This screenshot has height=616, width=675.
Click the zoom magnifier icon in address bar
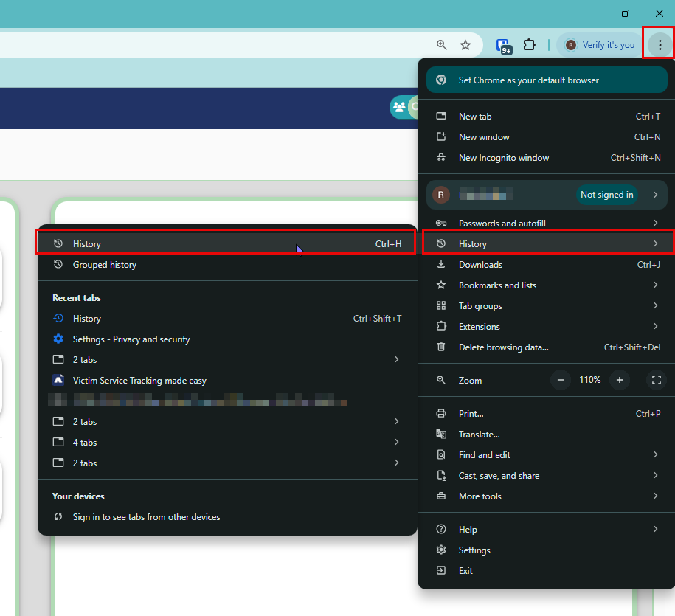tap(441, 45)
